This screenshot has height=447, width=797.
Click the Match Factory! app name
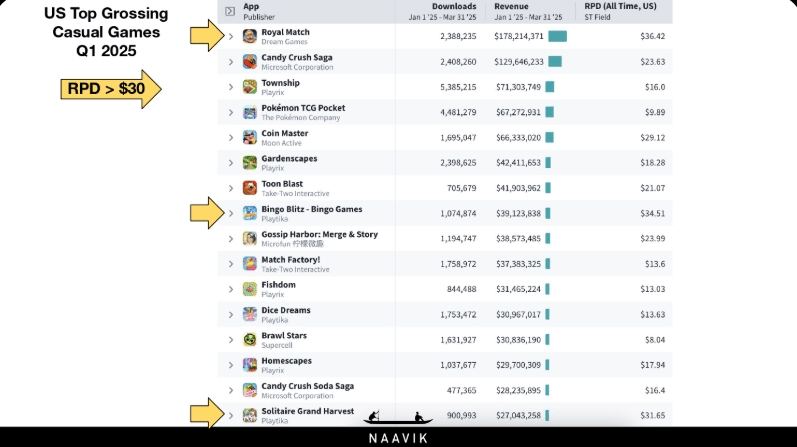[290, 259]
